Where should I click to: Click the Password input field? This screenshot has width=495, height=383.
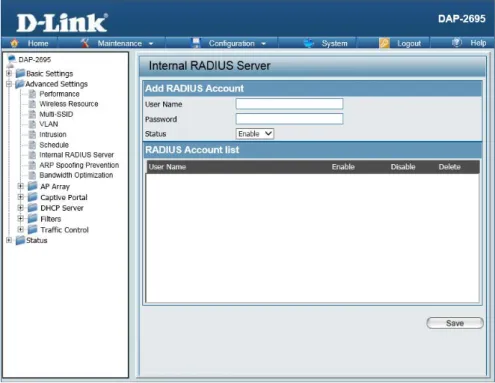pyautogui.click(x=289, y=119)
